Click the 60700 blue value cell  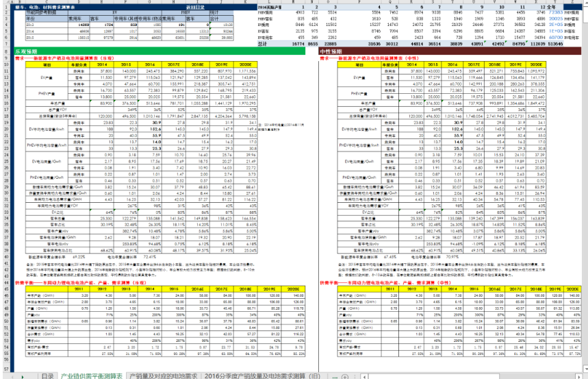[555, 38]
